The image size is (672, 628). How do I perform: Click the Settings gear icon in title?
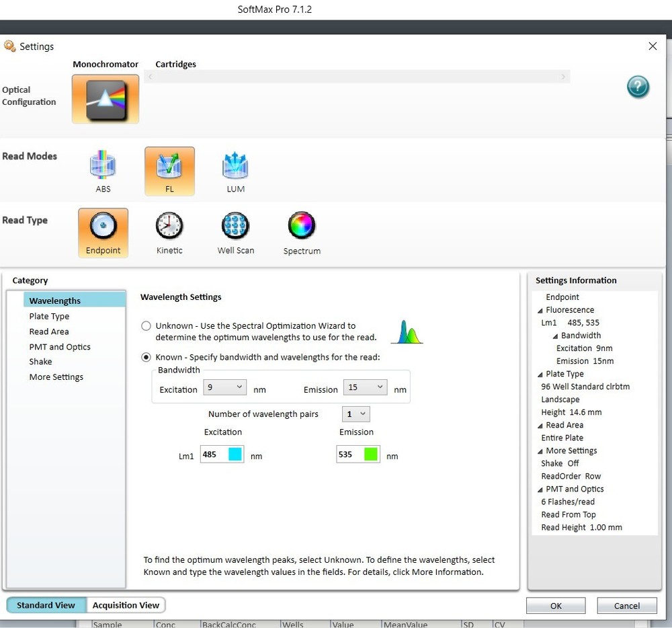[9, 46]
